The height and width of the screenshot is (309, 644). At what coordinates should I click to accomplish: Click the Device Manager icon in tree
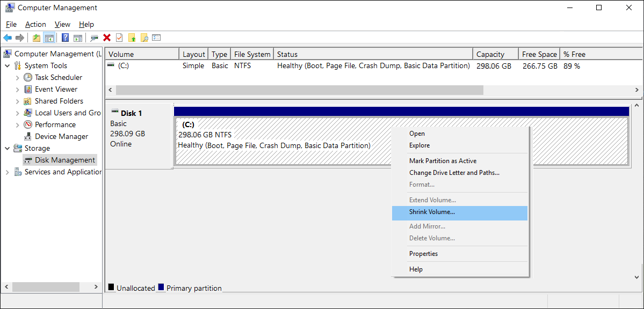(28, 136)
